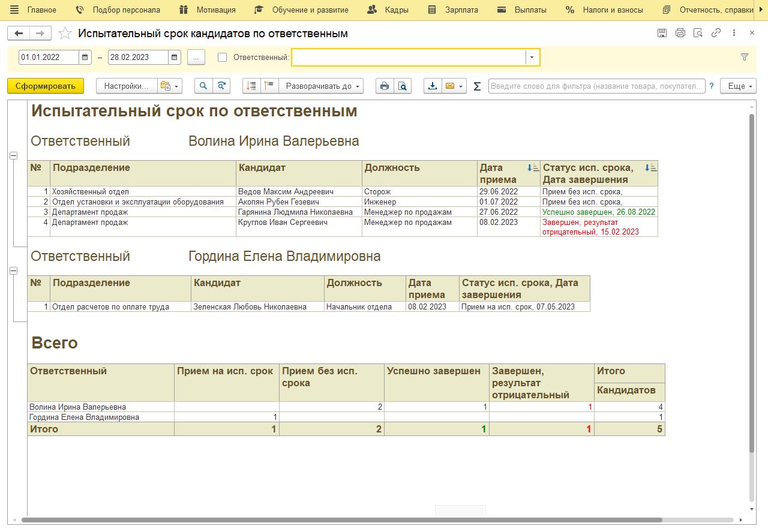Viewport: 768px width, 532px height.
Task: Open the Еще dropdown menu
Action: tap(738, 86)
